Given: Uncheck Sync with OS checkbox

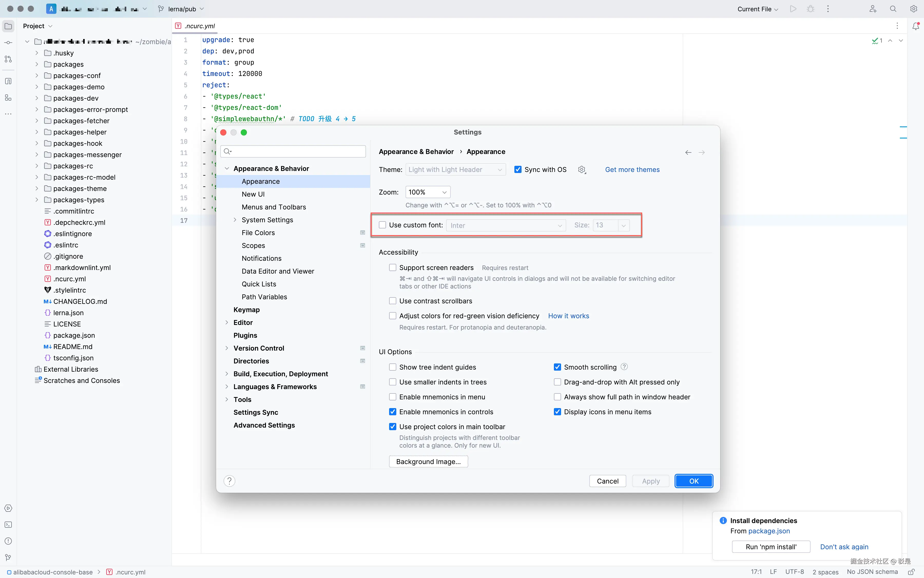Looking at the screenshot, I should point(518,170).
